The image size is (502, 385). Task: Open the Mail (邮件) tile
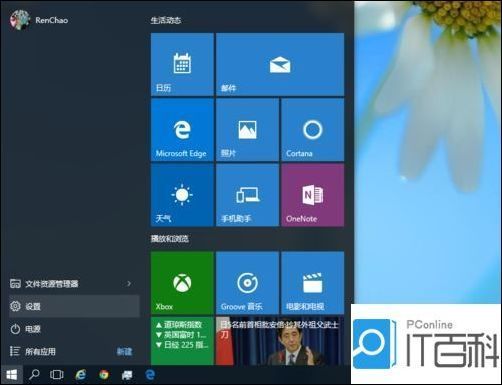pyautogui.click(x=280, y=64)
